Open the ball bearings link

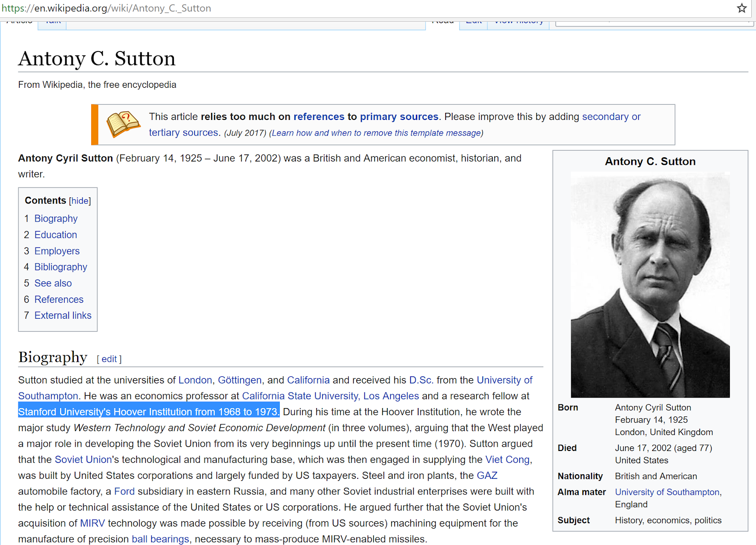pyautogui.click(x=160, y=539)
